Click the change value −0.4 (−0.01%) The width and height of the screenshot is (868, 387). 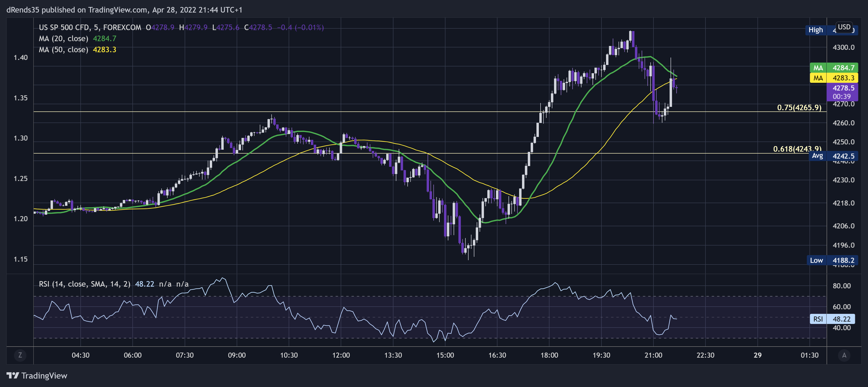(x=300, y=27)
